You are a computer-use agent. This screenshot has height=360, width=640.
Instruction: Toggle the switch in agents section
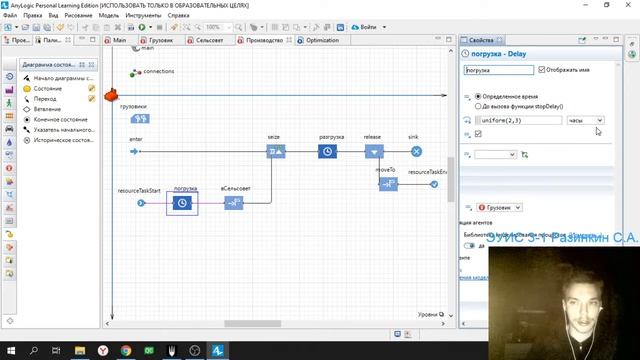tap(469, 246)
